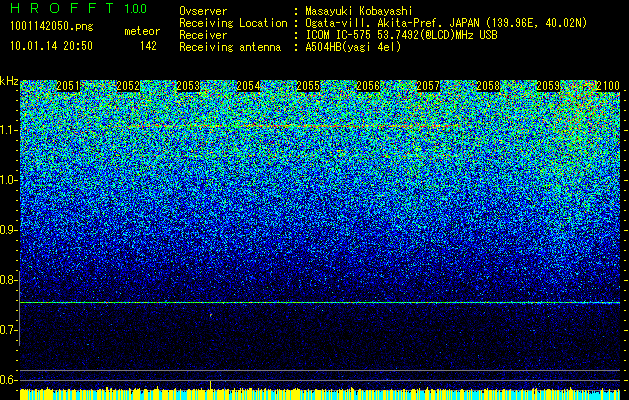The image size is (629, 400).
Task: Click the 0.7 frequency axis label
Action: coord(9,330)
